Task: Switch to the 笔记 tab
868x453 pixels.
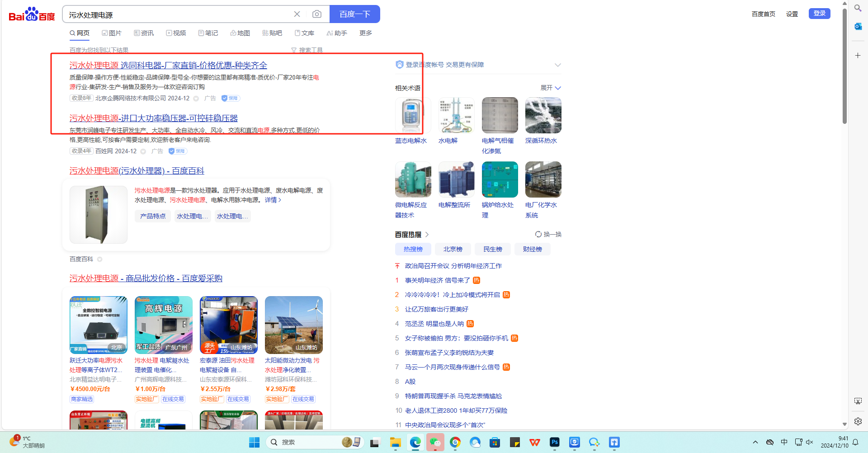Action: tap(208, 33)
